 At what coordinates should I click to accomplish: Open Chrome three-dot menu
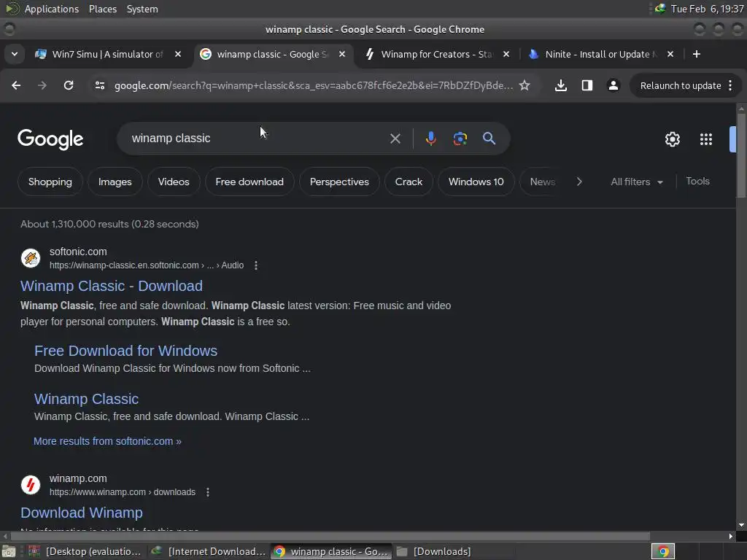click(730, 85)
